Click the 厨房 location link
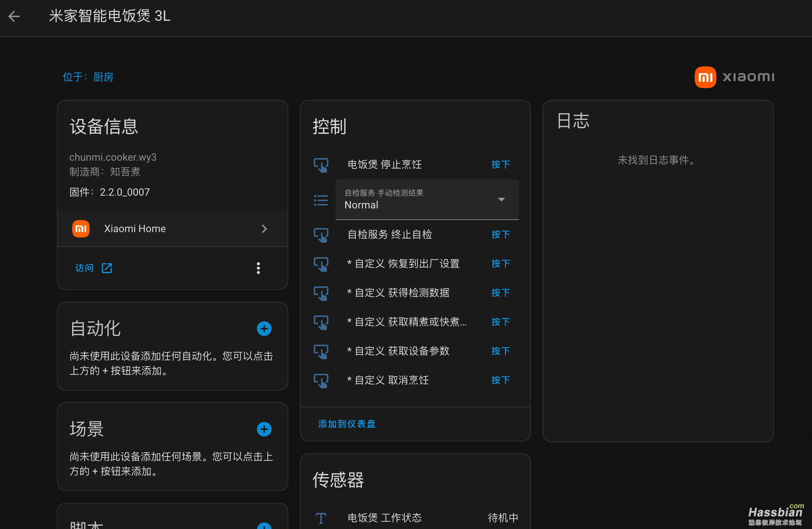 click(103, 77)
